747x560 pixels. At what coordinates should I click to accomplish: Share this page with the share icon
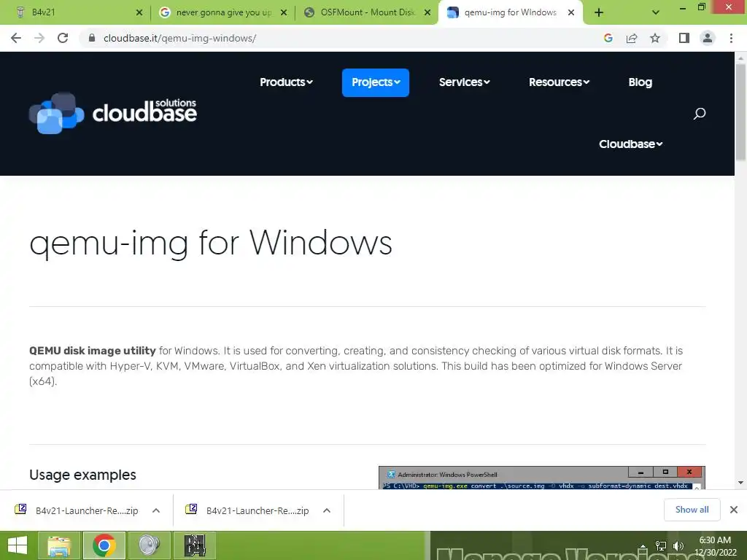click(x=632, y=38)
